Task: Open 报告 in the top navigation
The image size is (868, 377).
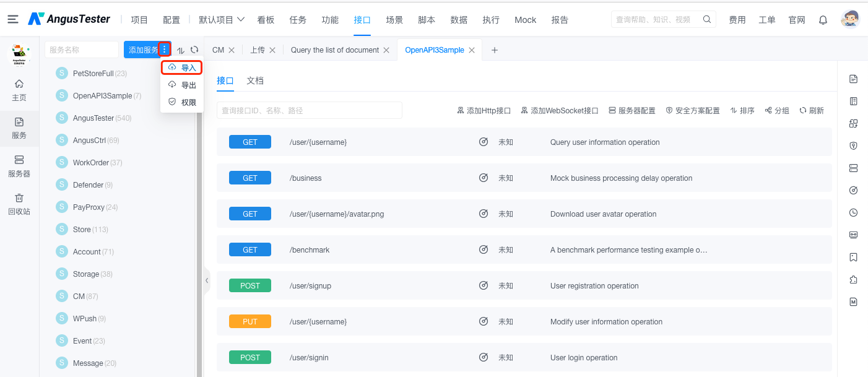Action: click(560, 20)
